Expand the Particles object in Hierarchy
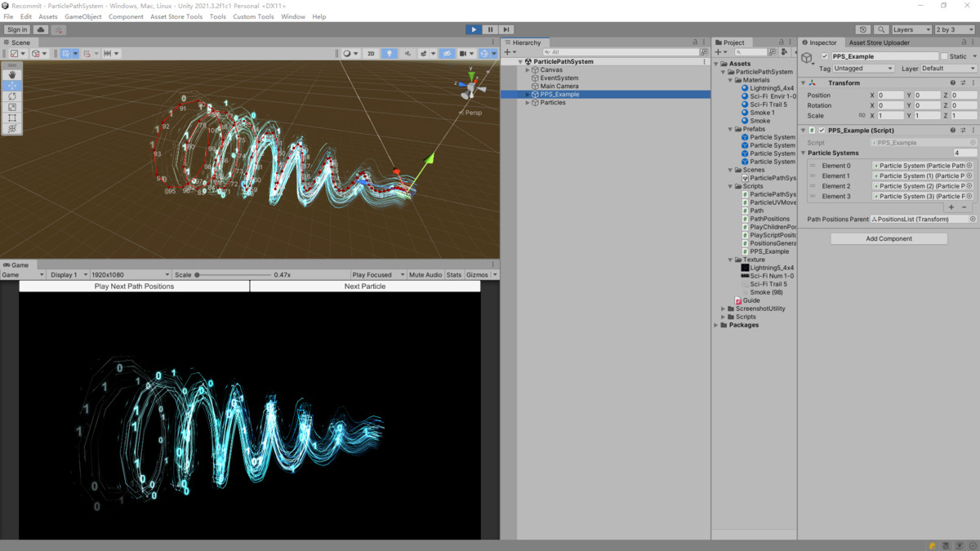This screenshot has width=980, height=551. point(528,103)
